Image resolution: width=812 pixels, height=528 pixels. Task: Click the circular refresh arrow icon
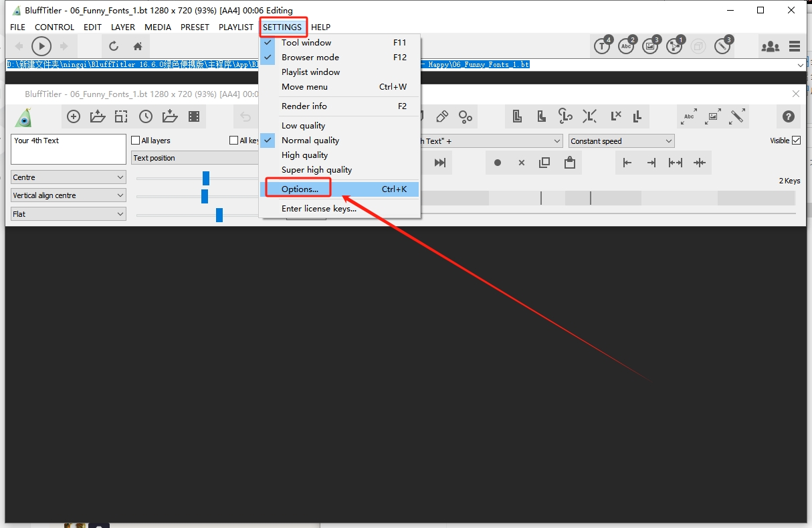[114, 46]
